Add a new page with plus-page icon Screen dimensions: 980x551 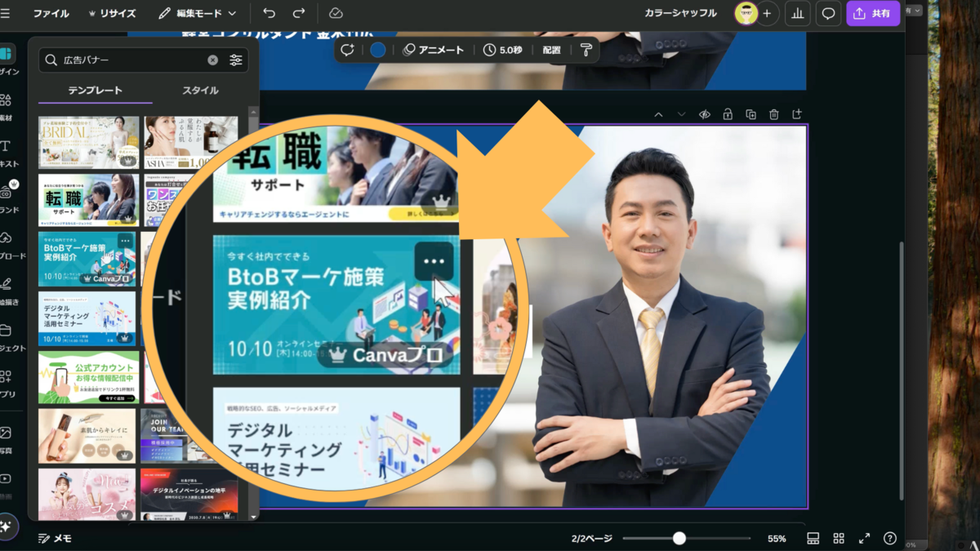[x=797, y=114]
